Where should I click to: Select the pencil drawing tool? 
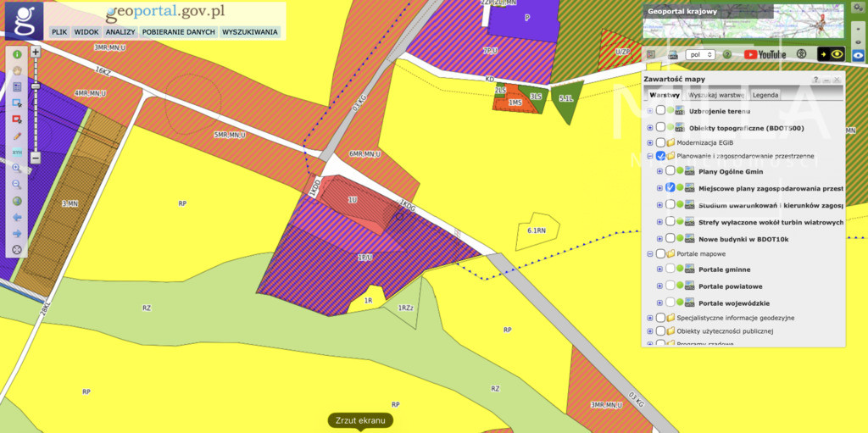[17, 136]
